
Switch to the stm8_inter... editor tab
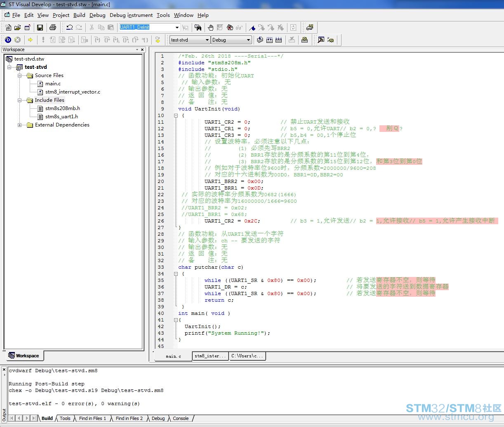210,356
